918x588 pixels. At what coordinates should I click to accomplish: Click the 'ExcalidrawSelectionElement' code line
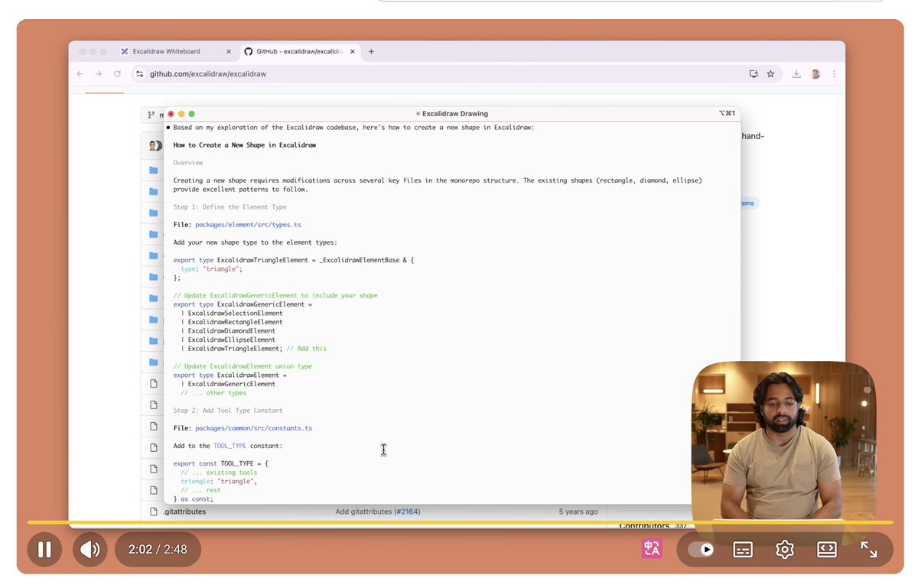coord(232,313)
